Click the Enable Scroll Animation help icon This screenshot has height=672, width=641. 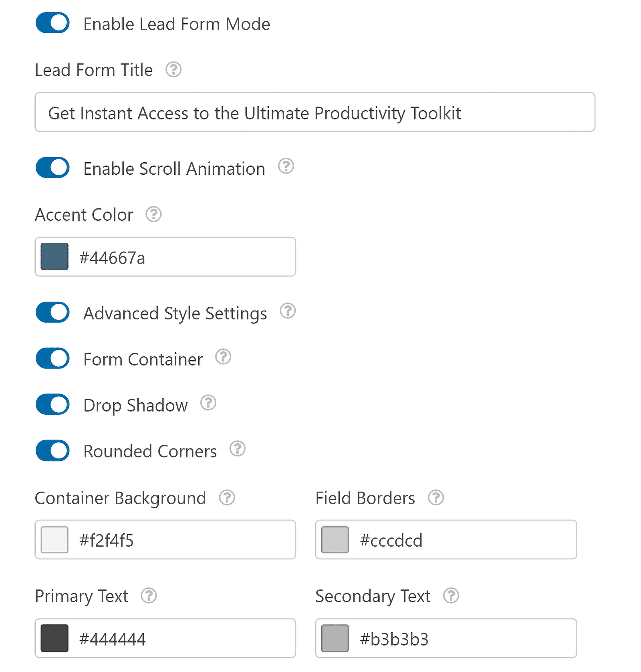coord(286,166)
